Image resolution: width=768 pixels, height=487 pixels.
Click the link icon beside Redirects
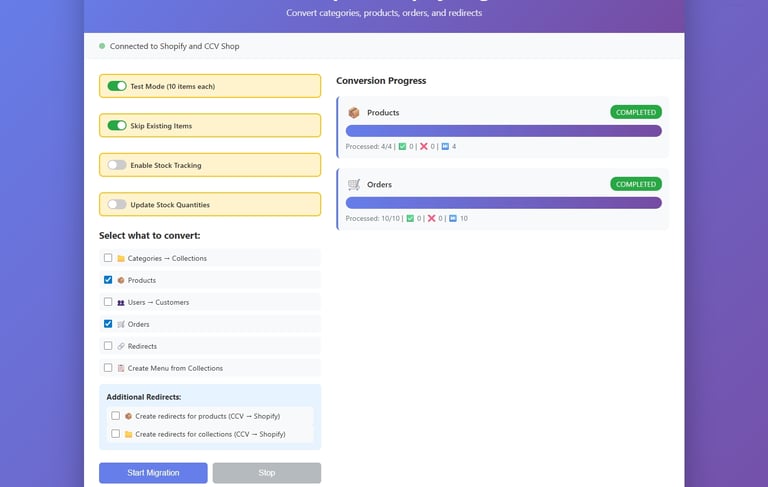[121, 346]
